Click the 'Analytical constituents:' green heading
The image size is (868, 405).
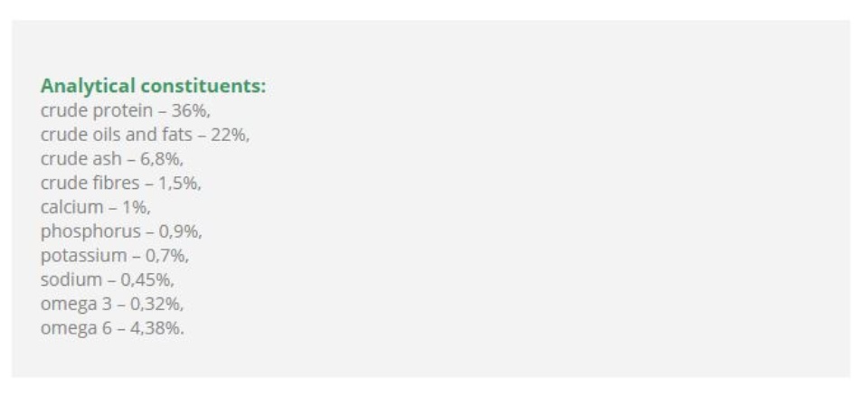pos(153,87)
